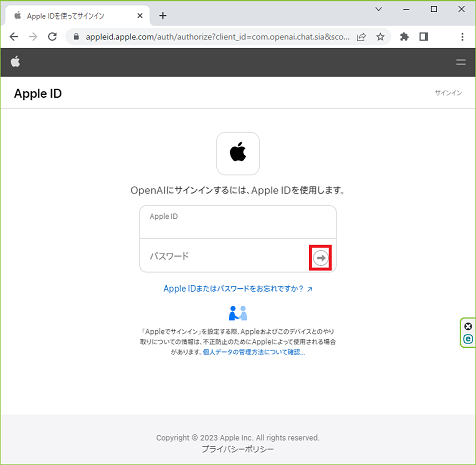Click the sign-in arrow button
476x465 pixels.
[x=321, y=258]
